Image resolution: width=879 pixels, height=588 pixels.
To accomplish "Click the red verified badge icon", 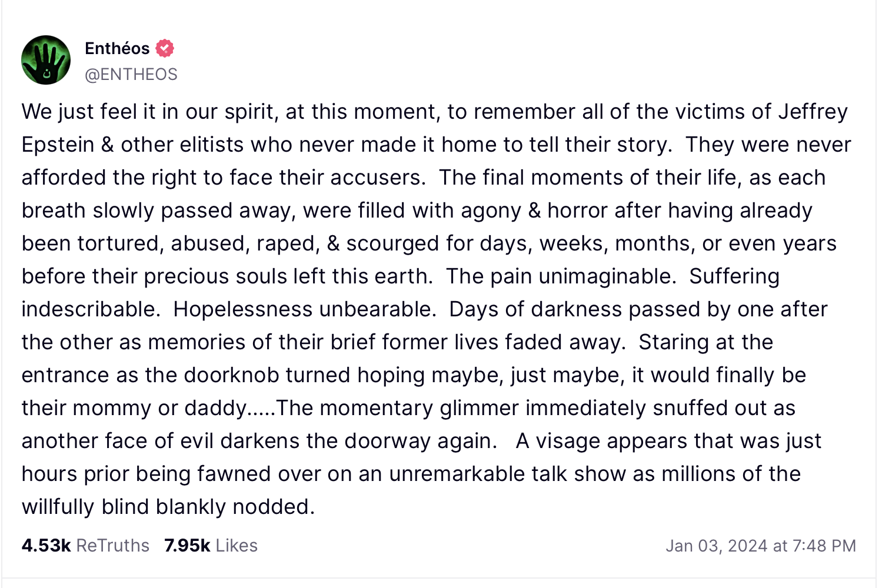I will 165,48.
